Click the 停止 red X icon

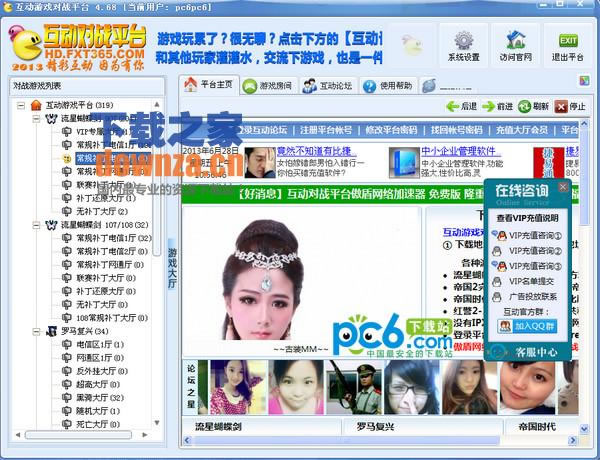coord(561,106)
